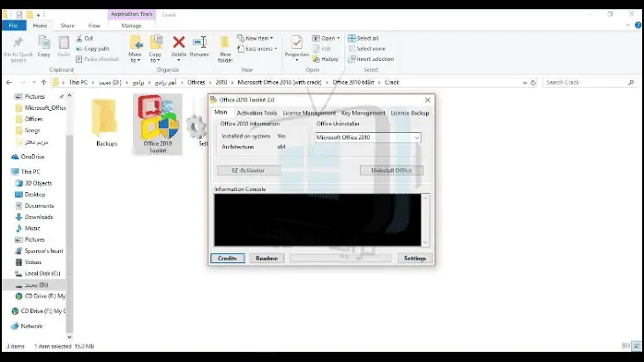The image size is (644, 362).
Task: Open the File ribbon tab
Action: 14,26
